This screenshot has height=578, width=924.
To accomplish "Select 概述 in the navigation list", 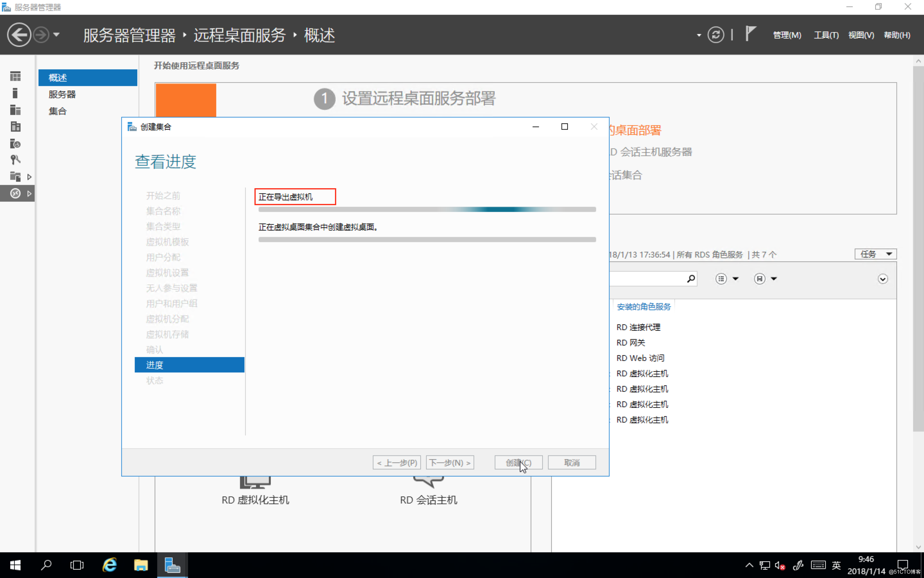I will click(88, 78).
